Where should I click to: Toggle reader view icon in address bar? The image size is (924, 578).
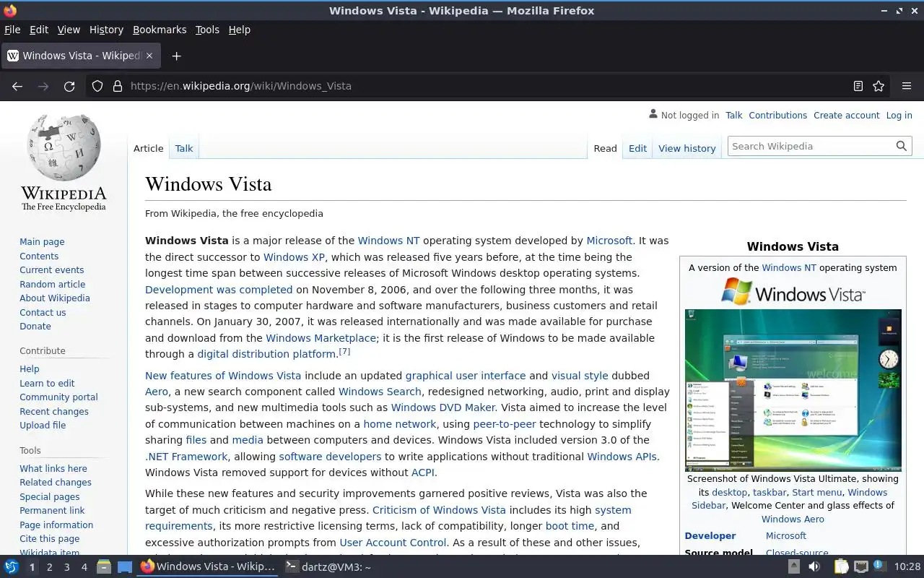(x=858, y=86)
